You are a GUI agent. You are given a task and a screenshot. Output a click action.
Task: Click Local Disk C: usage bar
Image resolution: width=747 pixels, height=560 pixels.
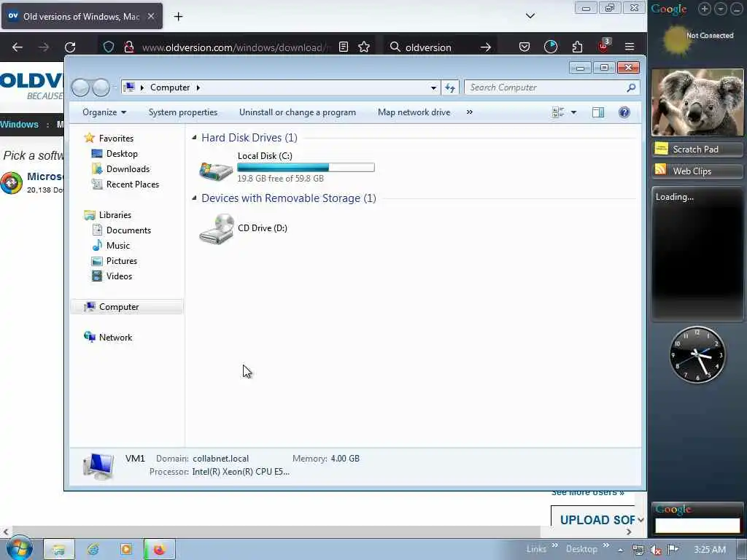(306, 167)
